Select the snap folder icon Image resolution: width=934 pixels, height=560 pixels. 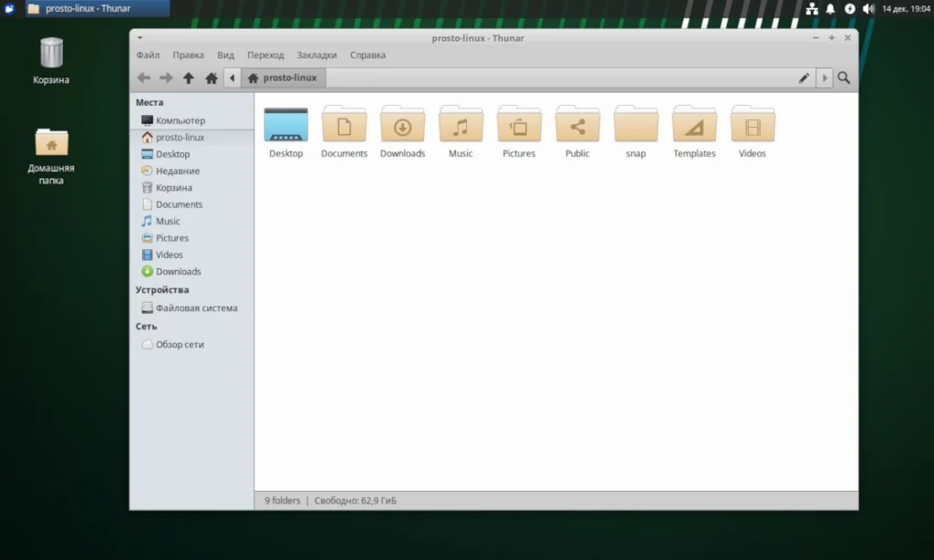(x=636, y=125)
